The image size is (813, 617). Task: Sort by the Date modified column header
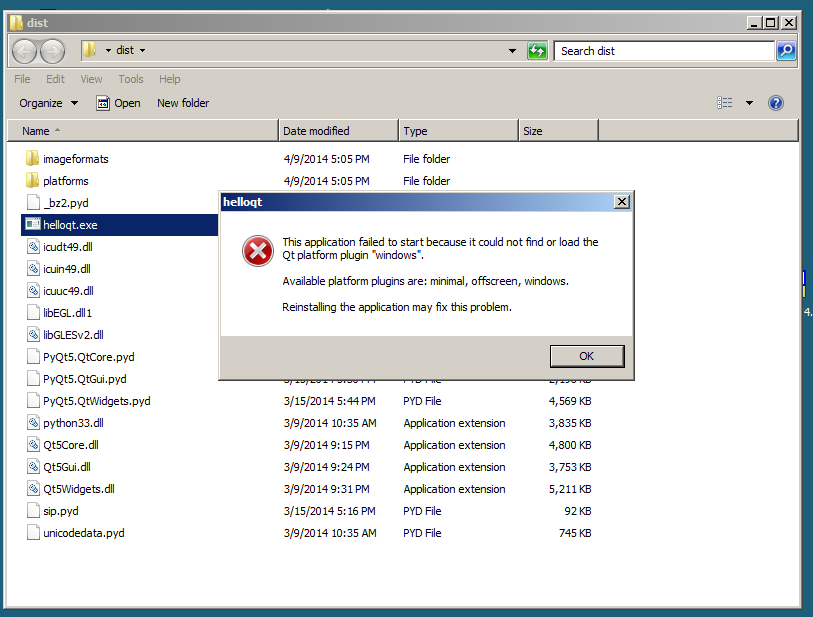pos(339,131)
